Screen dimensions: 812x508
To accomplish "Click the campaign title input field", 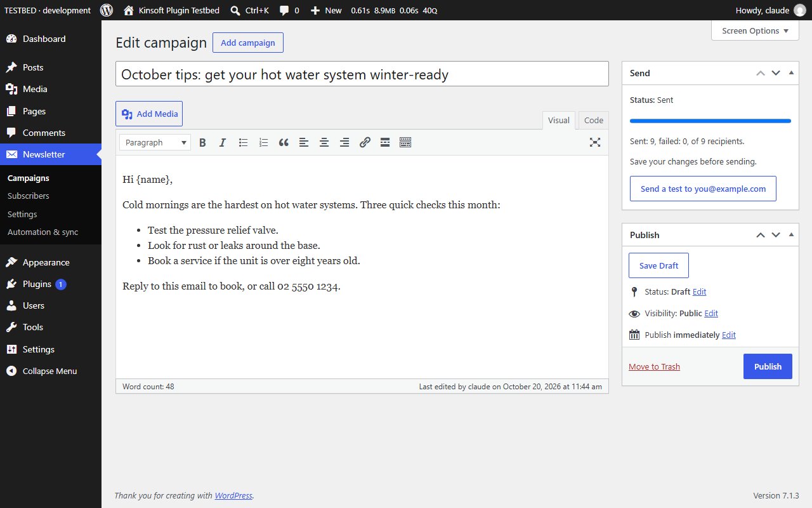I will [362, 74].
